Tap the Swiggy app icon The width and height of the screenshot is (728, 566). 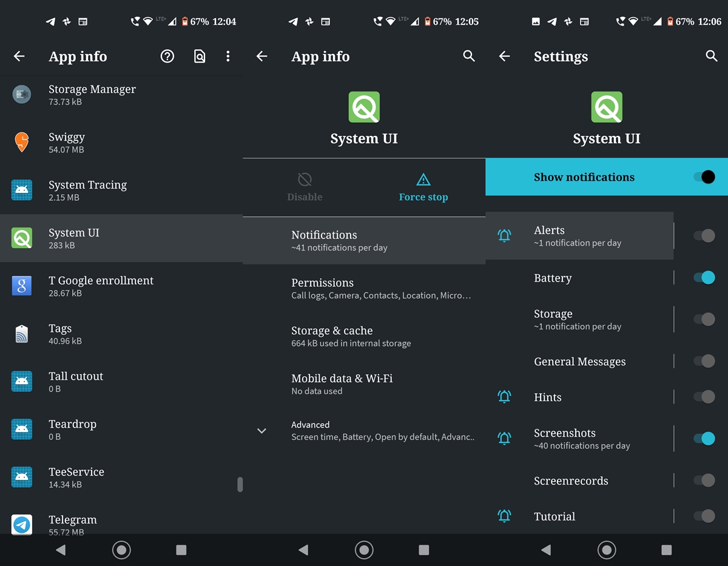(x=22, y=143)
